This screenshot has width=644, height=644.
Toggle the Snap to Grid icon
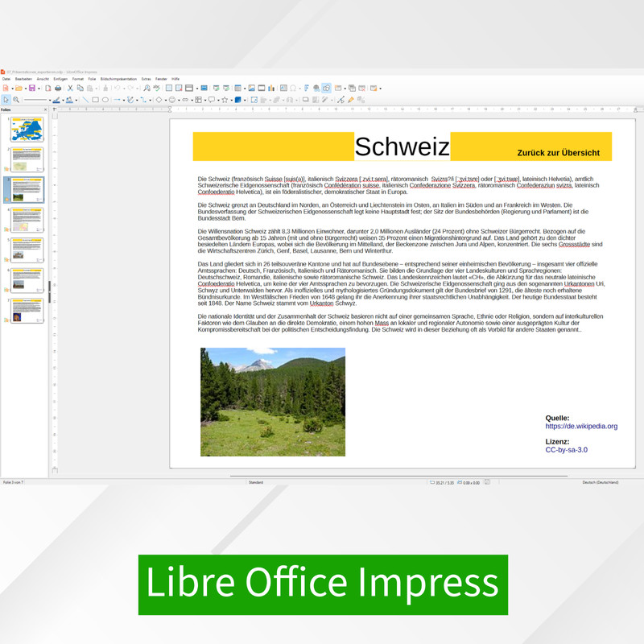(x=179, y=88)
